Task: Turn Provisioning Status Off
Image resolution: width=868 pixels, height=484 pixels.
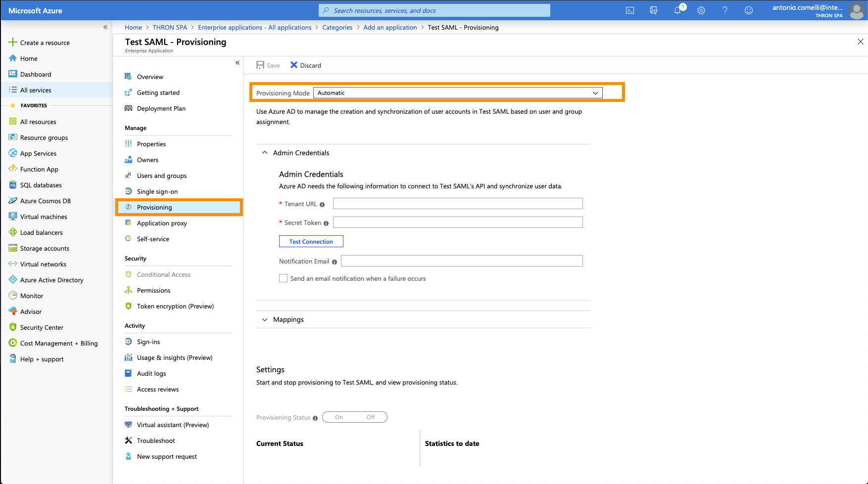Action: 370,417
